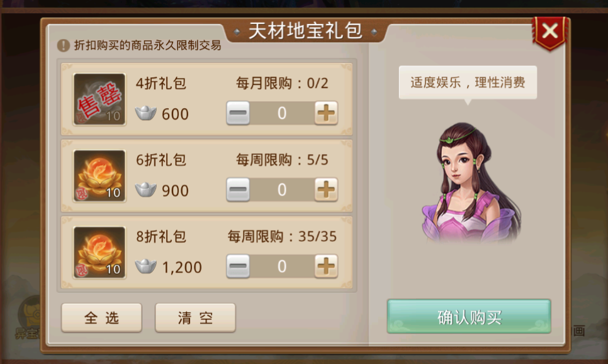Decrease 4折礼包 quantity with minus button
608x364 pixels.
point(238,113)
